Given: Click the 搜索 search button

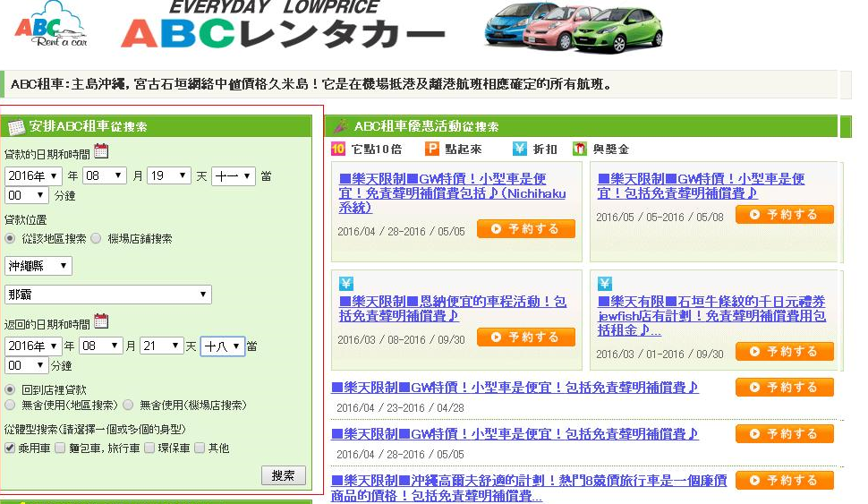Looking at the screenshot, I should 284,475.
